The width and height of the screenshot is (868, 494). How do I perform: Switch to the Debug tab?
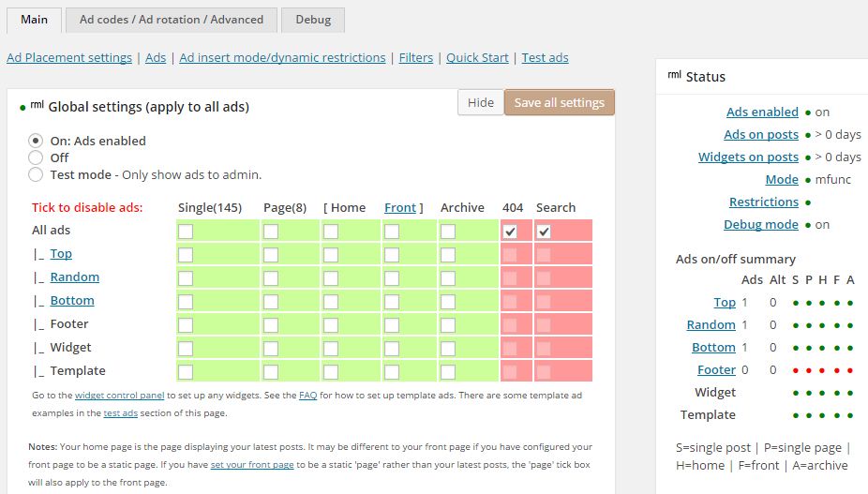pos(312,20)
